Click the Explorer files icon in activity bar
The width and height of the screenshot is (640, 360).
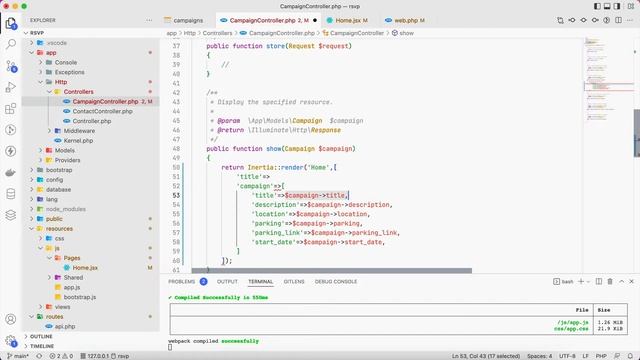11,23
